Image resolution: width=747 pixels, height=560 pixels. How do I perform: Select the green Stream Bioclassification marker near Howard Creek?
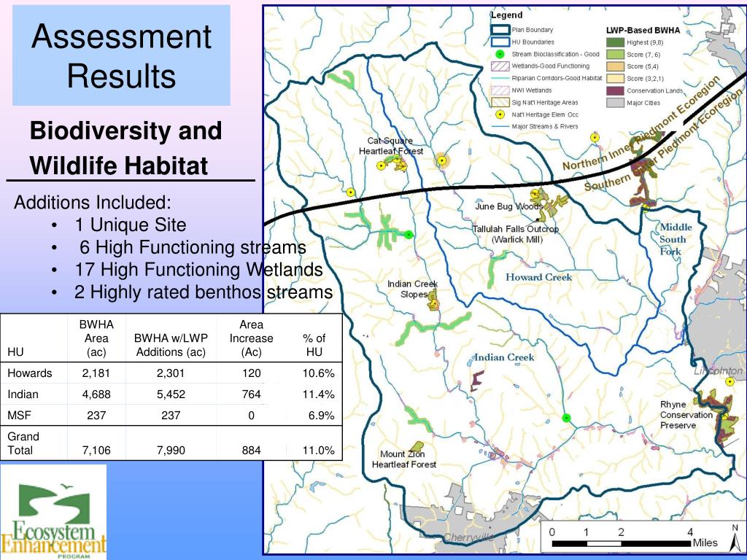point(409,235)
